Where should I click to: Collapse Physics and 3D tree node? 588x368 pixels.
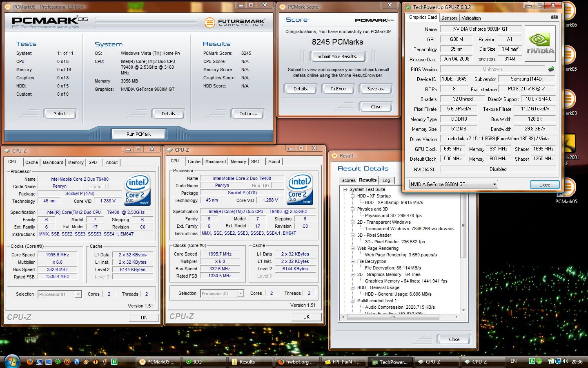(352, 209)
